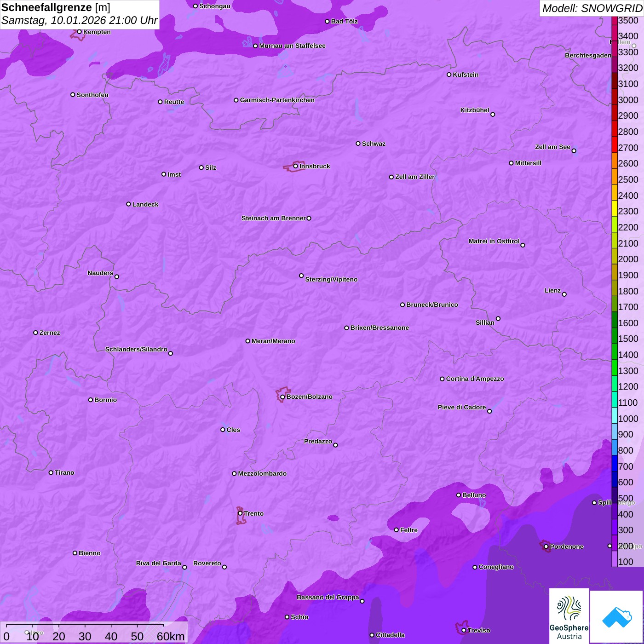
Task: Click the 'Kitzbühel' label
Action: tap(475, 110)
